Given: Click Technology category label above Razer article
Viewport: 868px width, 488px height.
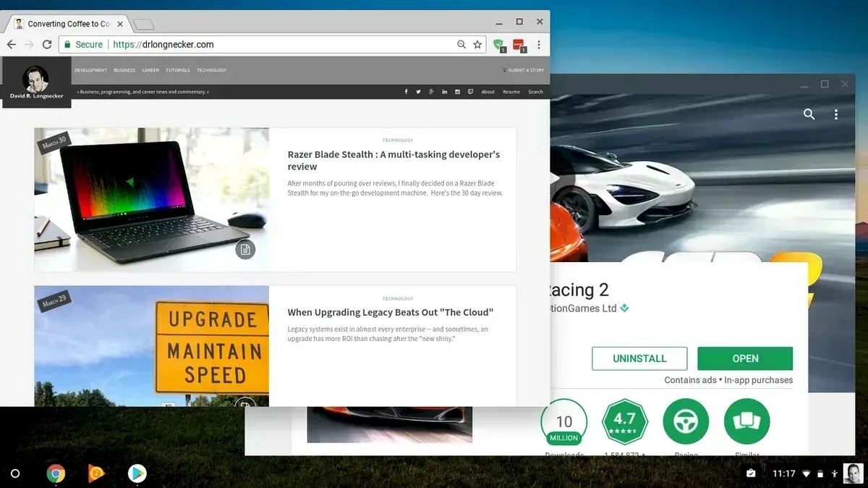Looking at the screenshot, I should click(398, 140).
